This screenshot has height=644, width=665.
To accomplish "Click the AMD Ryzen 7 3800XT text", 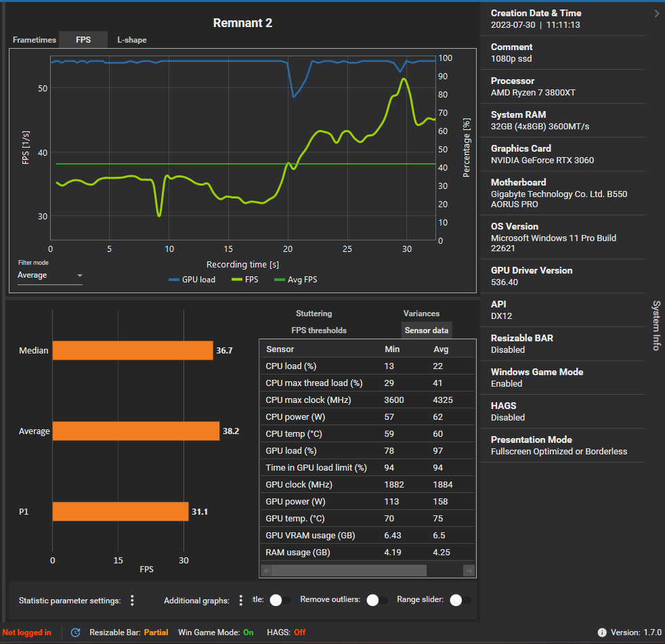I will [x=533, y=92].
